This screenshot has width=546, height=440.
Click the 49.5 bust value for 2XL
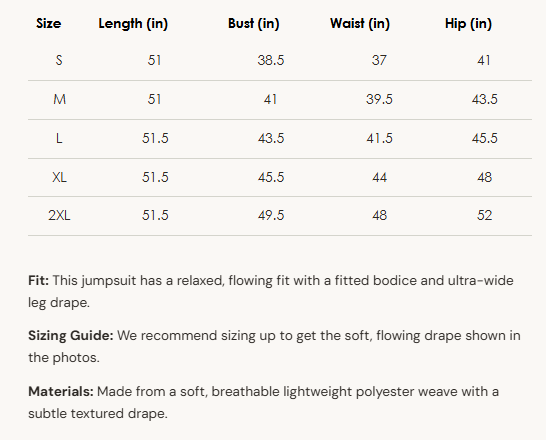pyautogui.click(x=271, y=215)
